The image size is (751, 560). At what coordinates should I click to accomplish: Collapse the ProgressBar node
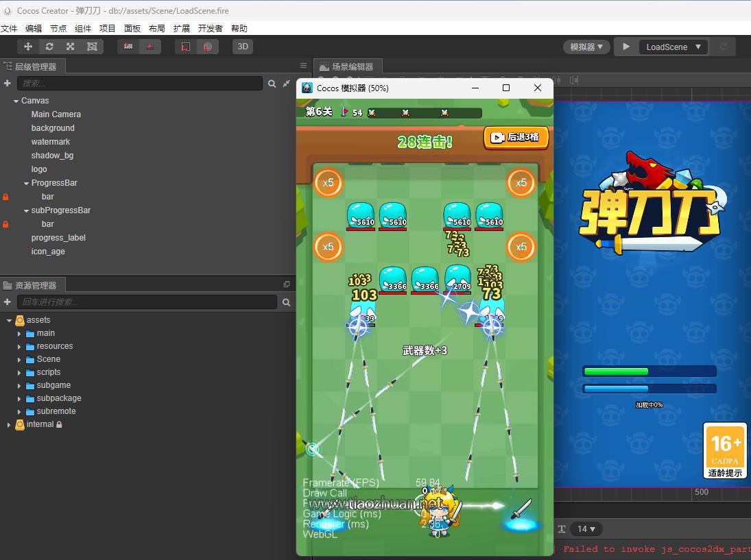pyautogui.click(x=26, y=183)
